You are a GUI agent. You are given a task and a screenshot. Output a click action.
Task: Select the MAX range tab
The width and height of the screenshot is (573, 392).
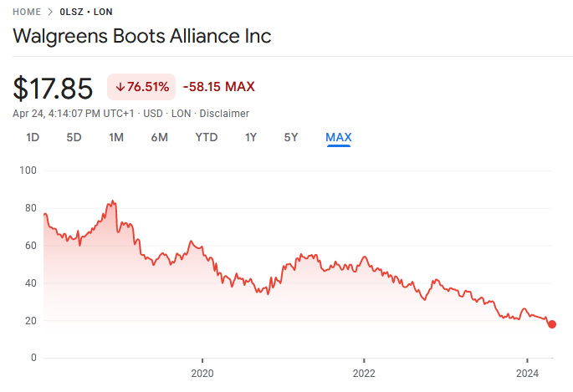339,138
